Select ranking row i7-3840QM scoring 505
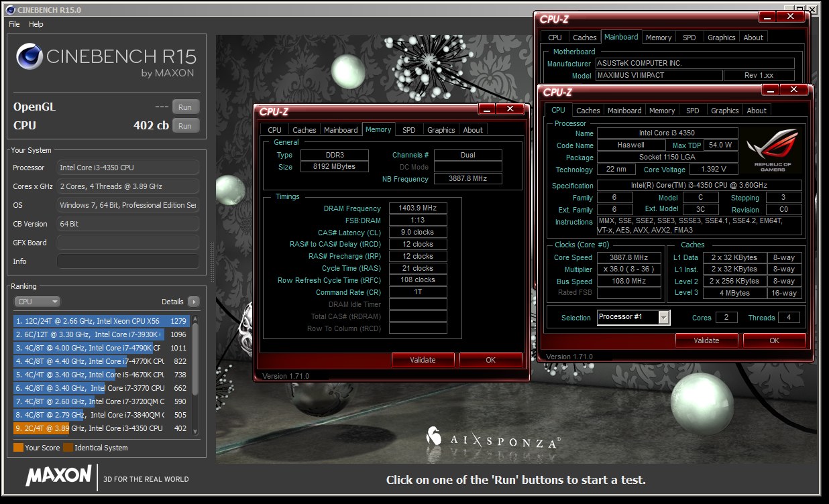829x504 pixels. click(101, 415)
